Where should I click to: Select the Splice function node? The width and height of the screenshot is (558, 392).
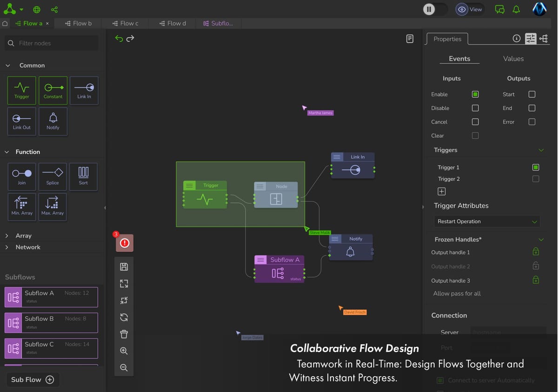pyautogui.click(x=53, y=177)
